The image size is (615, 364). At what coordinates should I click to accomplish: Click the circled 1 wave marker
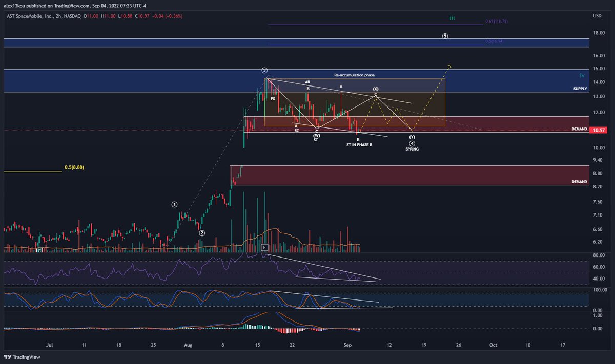174,204
